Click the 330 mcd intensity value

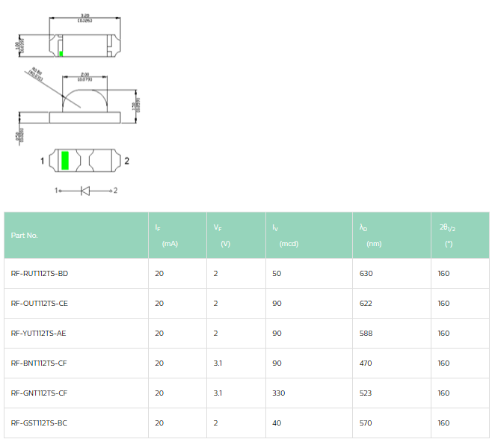[x=278, y=393]
